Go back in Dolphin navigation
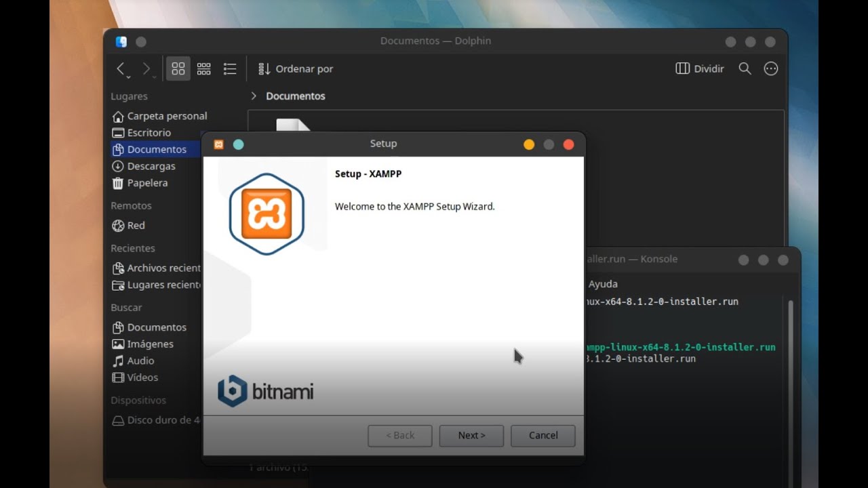The image size is (868, 488). (x=121, y=68)
